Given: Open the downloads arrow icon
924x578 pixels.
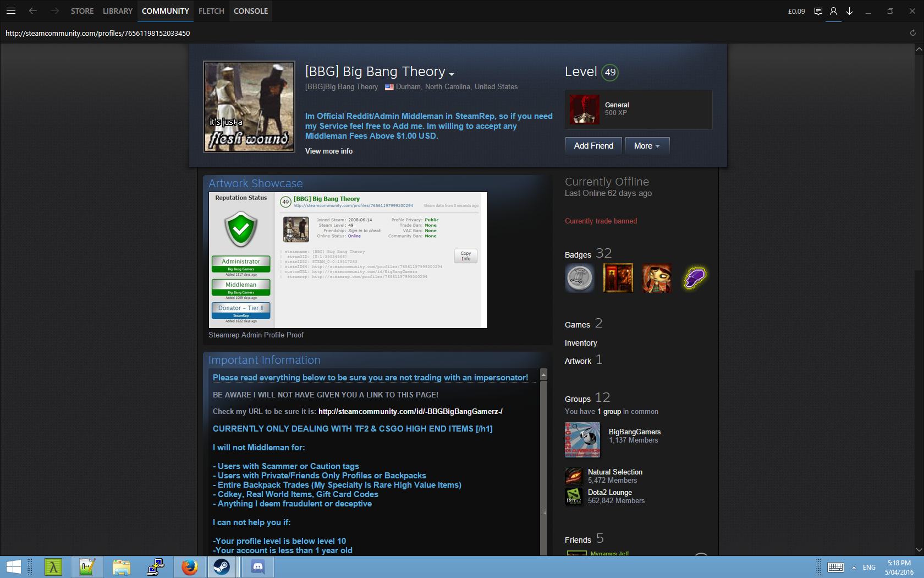Looking at the screenshot, I should point(849,12).
